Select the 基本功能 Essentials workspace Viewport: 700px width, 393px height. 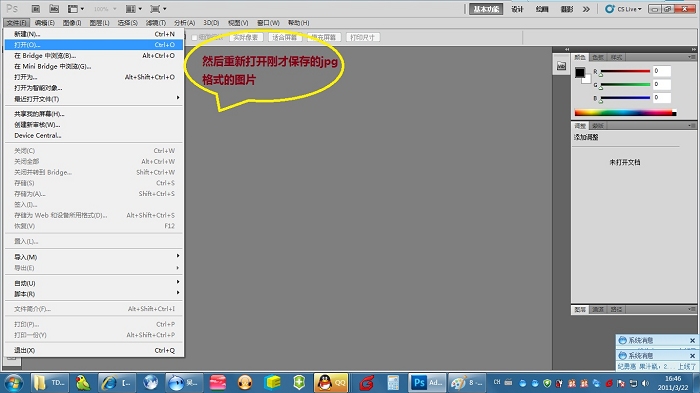[486, 9]
